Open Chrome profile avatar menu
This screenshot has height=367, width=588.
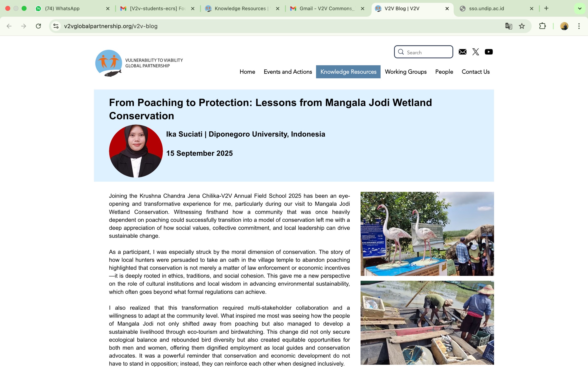click(564, 26)
